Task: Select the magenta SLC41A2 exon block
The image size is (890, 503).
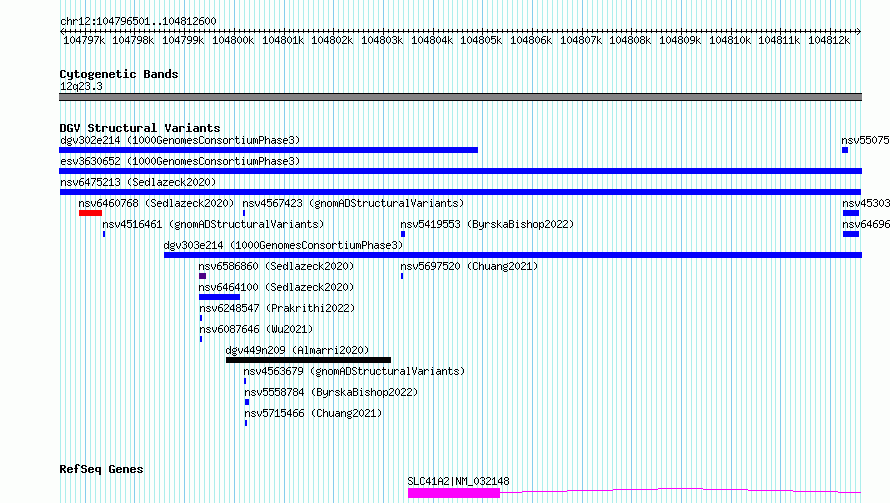Action: point(454,493)
